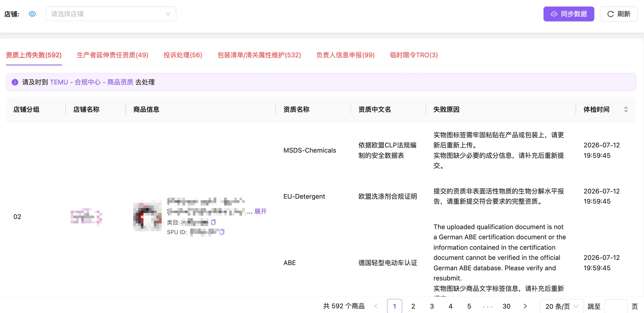This screenshot has width=644, height=313.
Task: Click the pagination ellipsis jump-forward dots
Action: tap(488, 307)
